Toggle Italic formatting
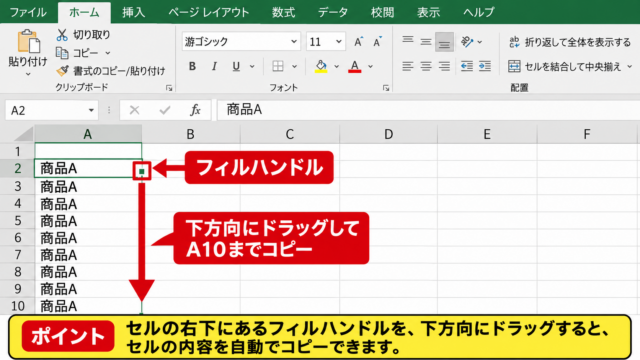 [x=214, y=66]
